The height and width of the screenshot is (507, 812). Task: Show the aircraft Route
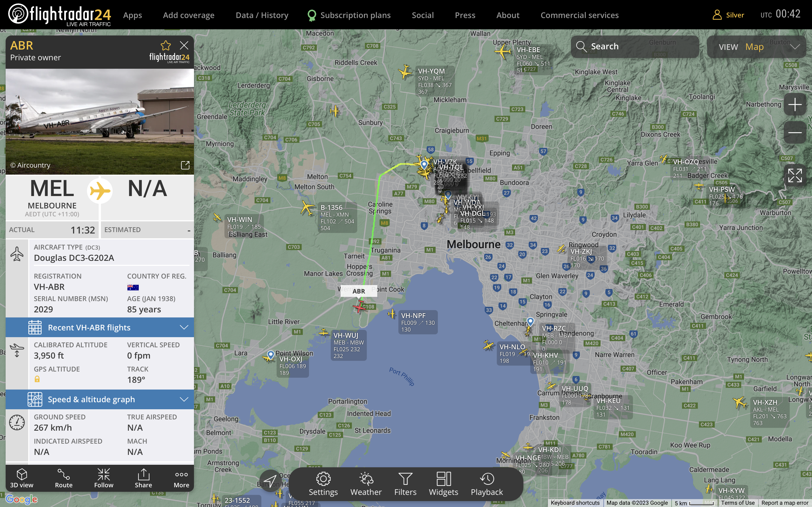[x=63, y=478]
